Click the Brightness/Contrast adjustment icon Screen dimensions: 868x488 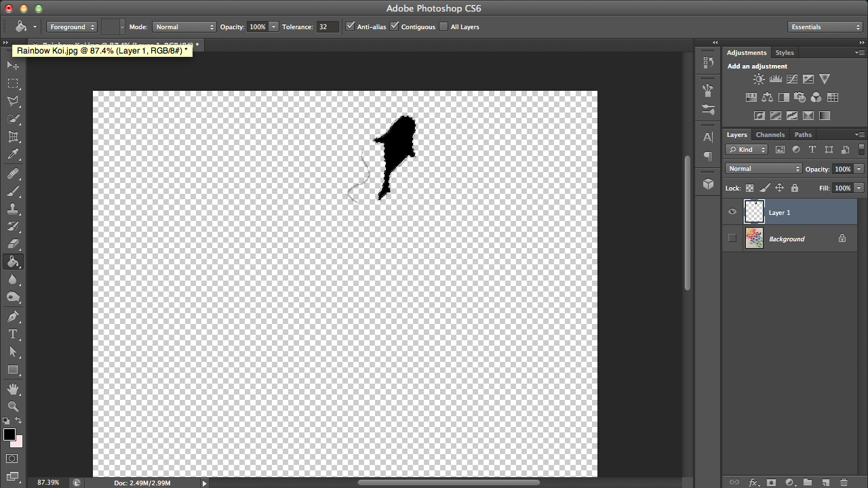pyautogui.click(x=759, y=79)
